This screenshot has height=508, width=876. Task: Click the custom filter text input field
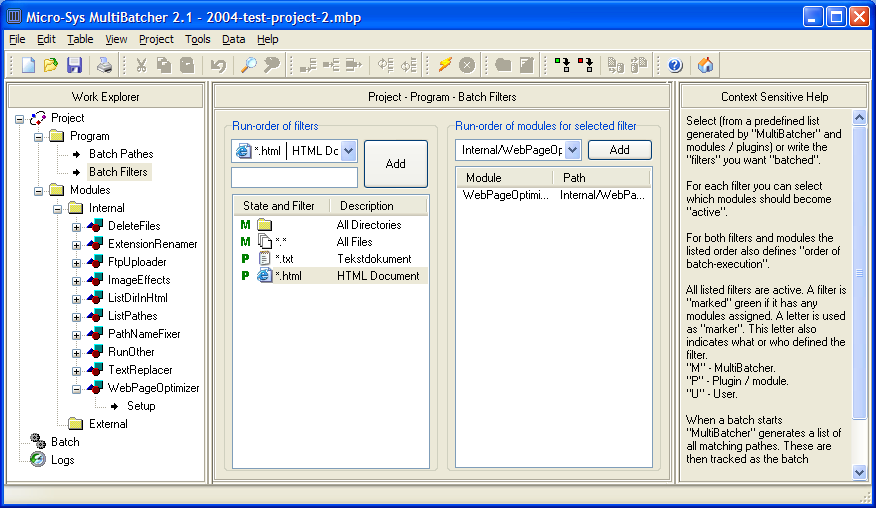tap(294, 177)
